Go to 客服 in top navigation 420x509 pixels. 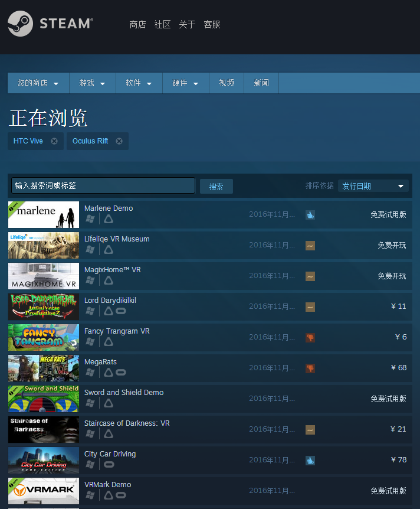pyautogui.click(x=212, y=24)
